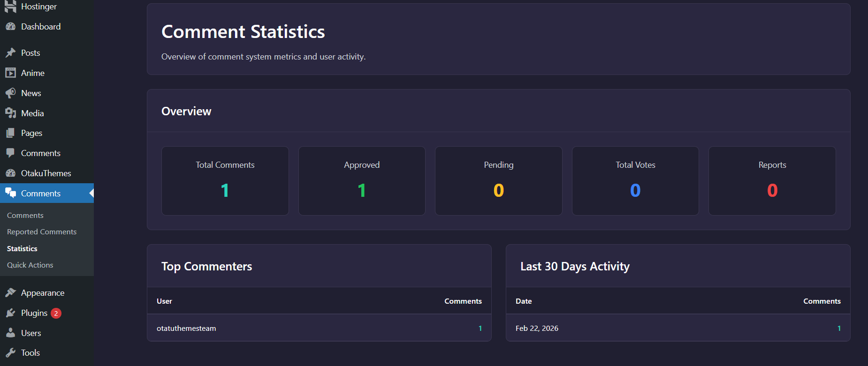Click the Anime film icon

[x=10, y=73]
